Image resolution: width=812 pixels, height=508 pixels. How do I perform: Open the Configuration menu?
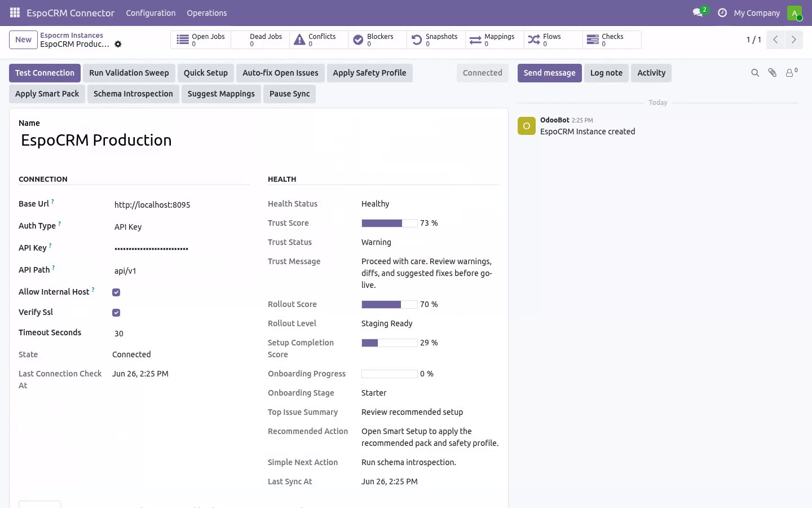[151, 12]
